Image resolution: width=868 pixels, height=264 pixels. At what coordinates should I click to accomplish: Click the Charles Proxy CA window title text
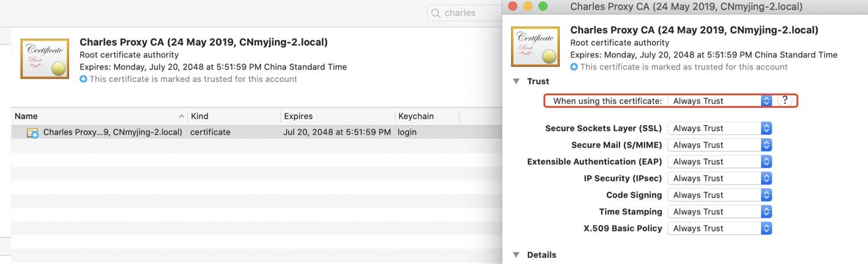pyautogui.click(x=686, y=7)
